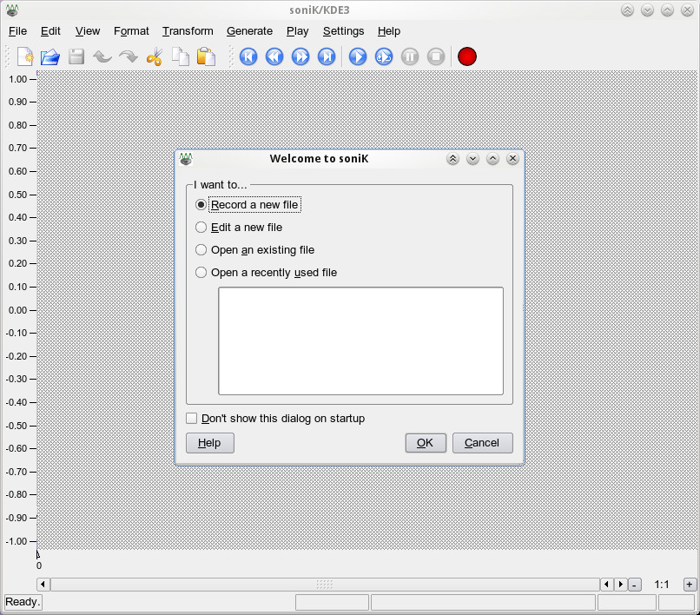Click the fast forward playback icon

click(x=300, y=56)
